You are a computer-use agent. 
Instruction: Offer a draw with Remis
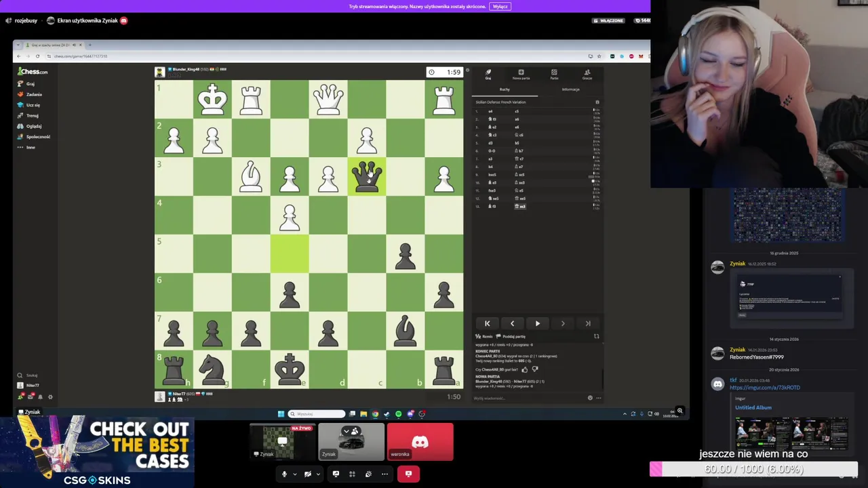[x=484, y=336]
